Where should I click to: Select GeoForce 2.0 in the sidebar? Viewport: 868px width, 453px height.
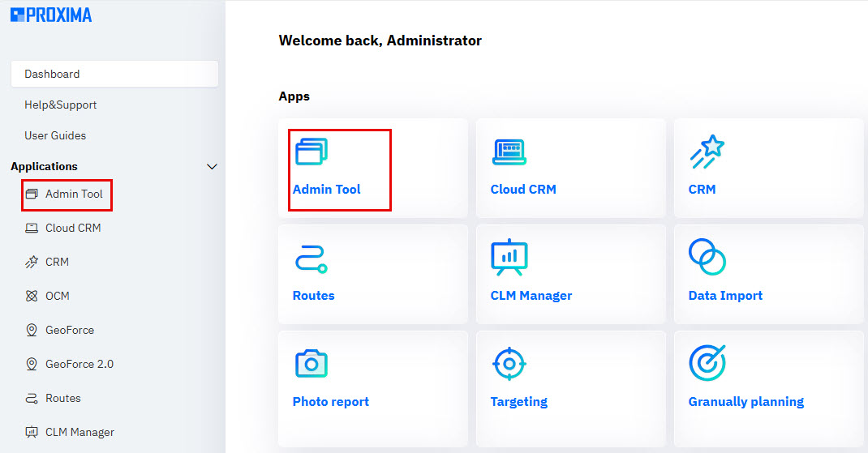79,364
